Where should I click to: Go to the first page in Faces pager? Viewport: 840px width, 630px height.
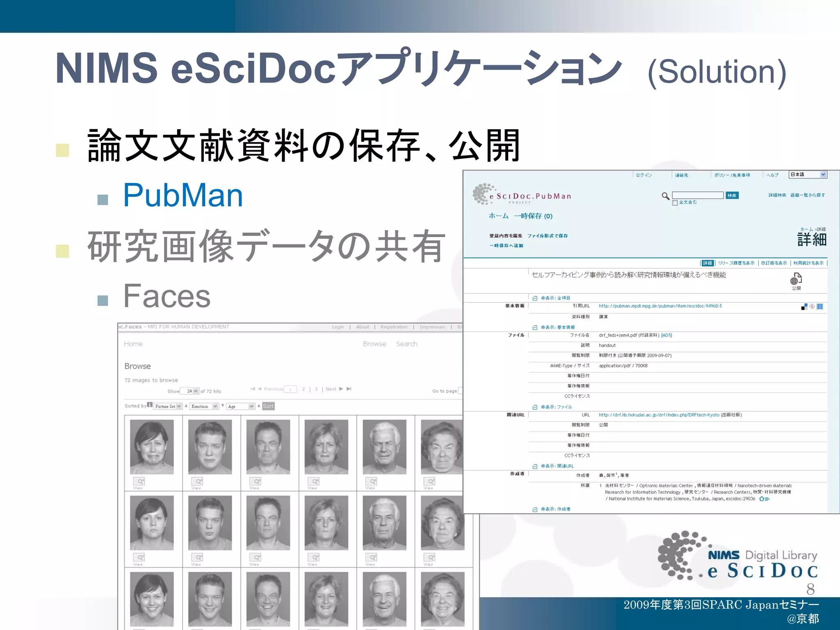253,389
